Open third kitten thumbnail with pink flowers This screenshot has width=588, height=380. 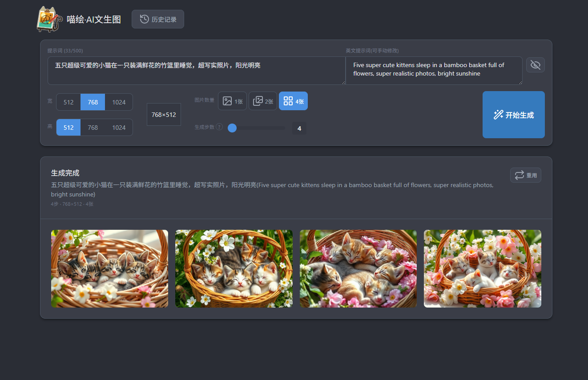[x=358, y=268]
